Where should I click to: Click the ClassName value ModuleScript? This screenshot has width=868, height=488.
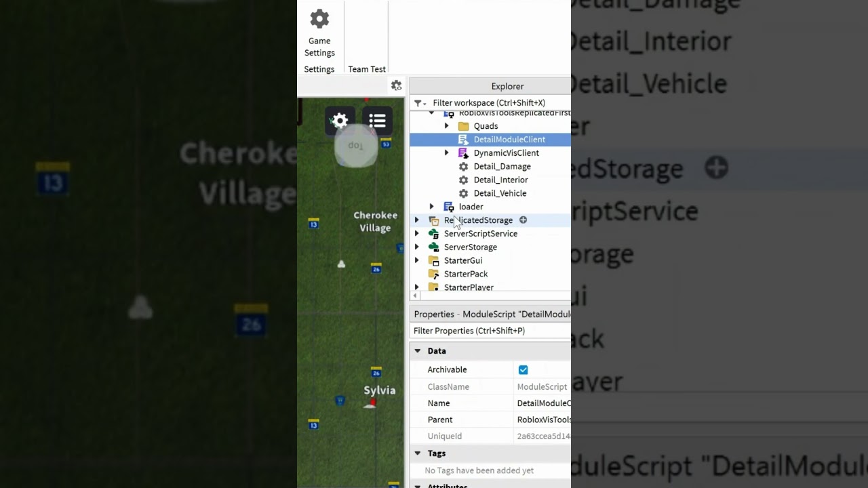pos(542,386)
